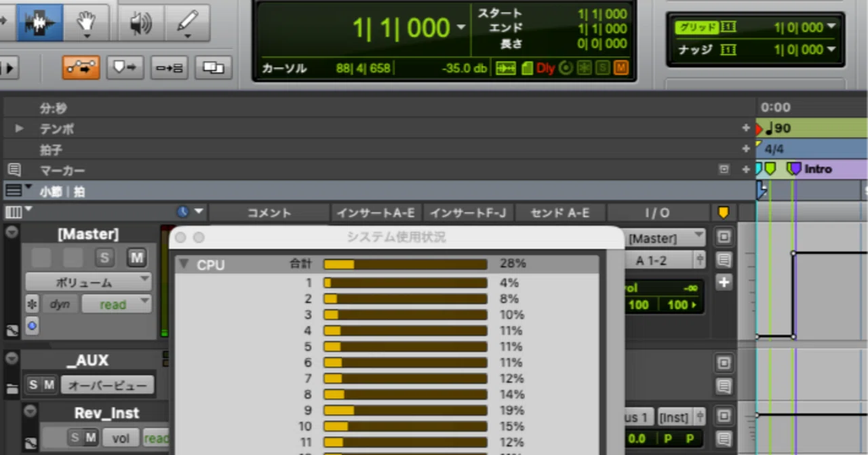Click the CPU 合計 usage meter bar
868x455 pixels.
pyautogui.click(x=406, y=264)
